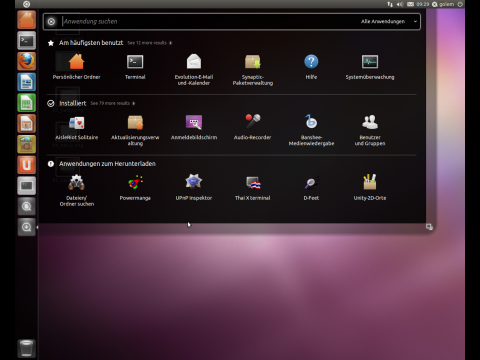Open Aktualisierungsverwaltung

pyautogui.click(x=135, y=130)
